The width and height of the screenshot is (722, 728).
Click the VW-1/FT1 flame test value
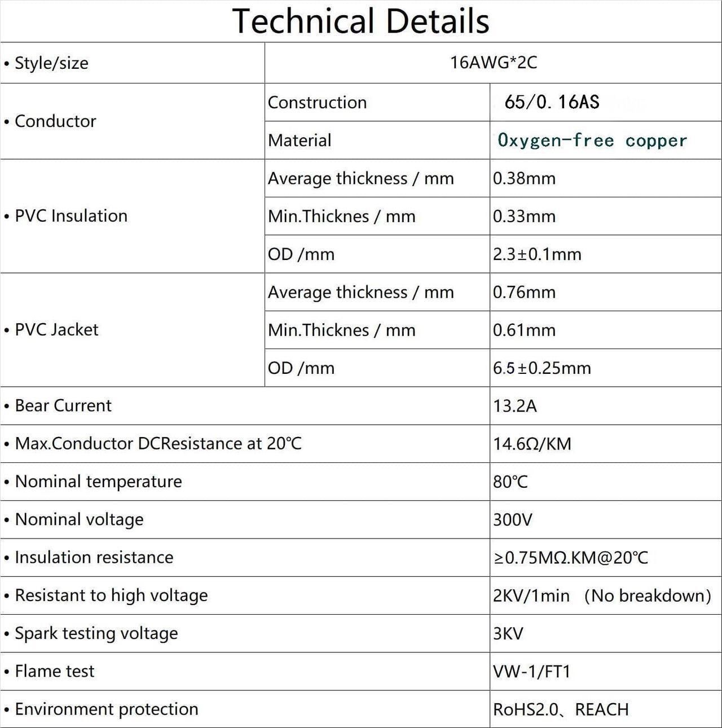532,671
